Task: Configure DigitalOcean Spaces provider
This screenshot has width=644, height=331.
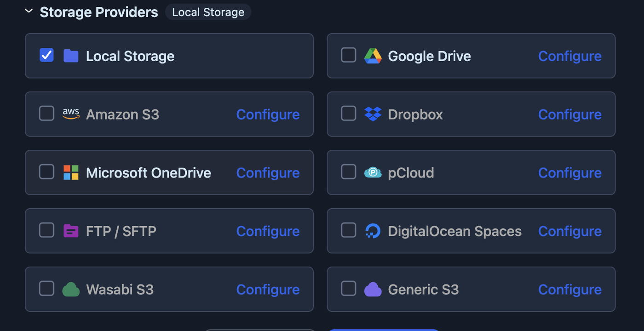Action: (570, 231)
